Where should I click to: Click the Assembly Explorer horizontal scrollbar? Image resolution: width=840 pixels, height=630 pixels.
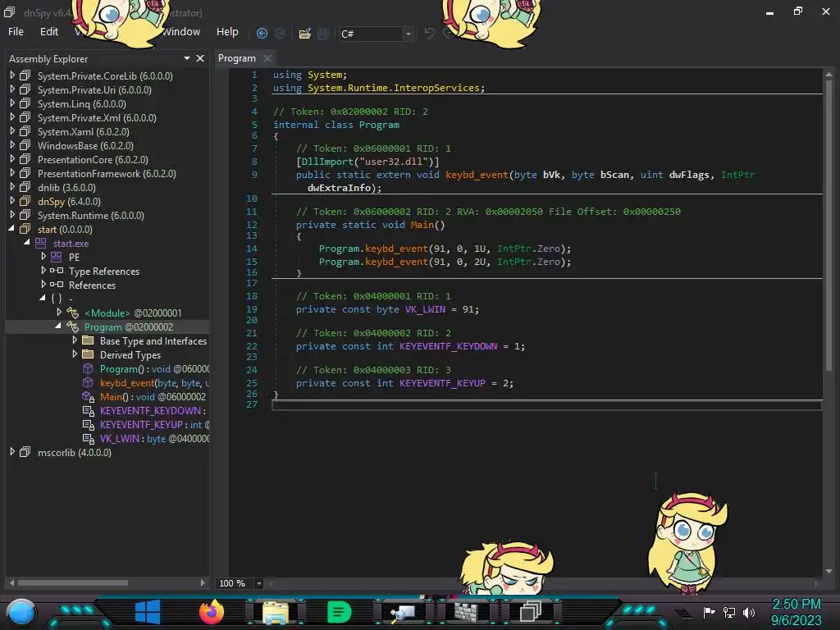tap(73, 582)
